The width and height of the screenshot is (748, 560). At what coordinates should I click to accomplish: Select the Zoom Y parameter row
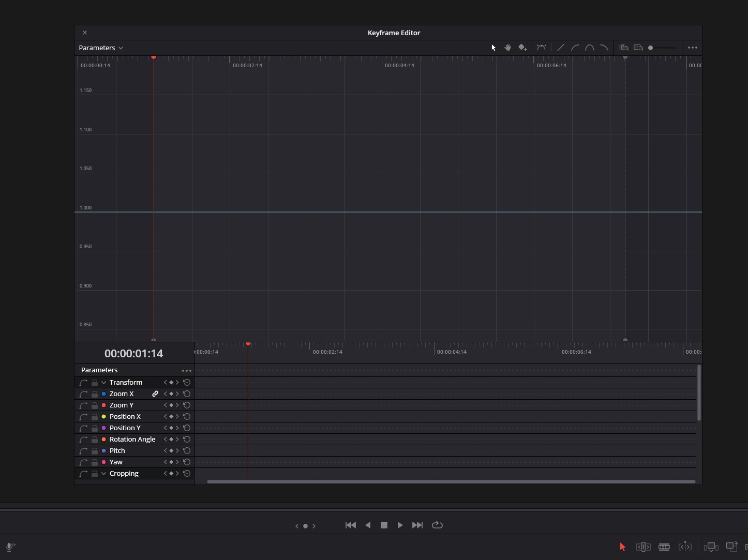[134, 405]
